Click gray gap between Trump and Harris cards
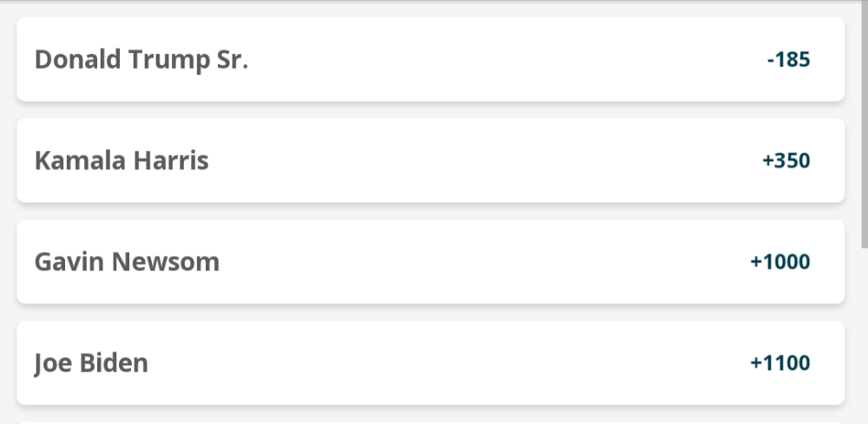This screenshot has width=868, height=424. (x=431, y=110)
